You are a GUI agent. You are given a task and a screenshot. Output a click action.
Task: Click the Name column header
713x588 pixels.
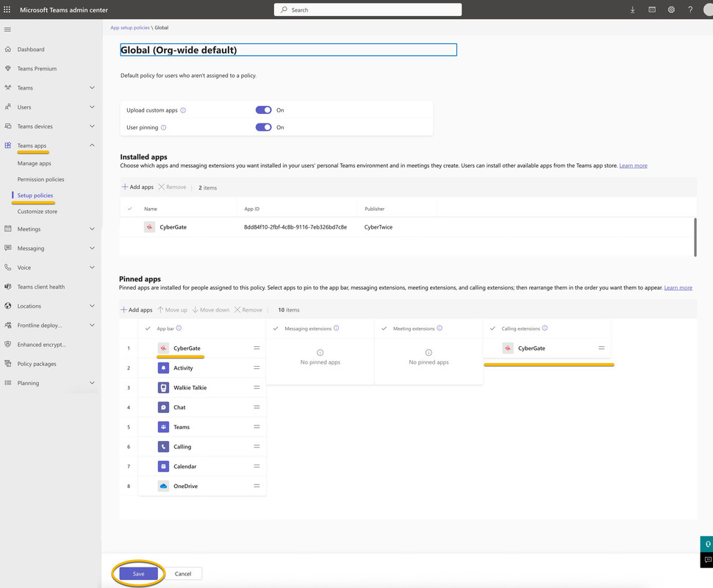151,209
